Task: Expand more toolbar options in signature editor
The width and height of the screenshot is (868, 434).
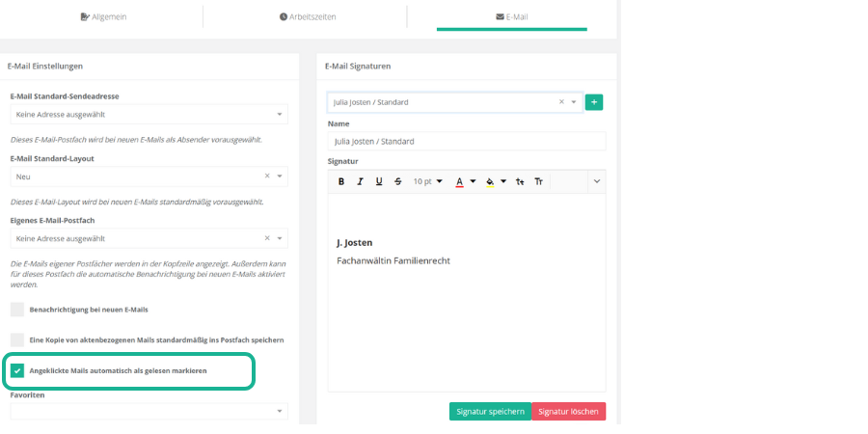Action: (x=596, y=181)
